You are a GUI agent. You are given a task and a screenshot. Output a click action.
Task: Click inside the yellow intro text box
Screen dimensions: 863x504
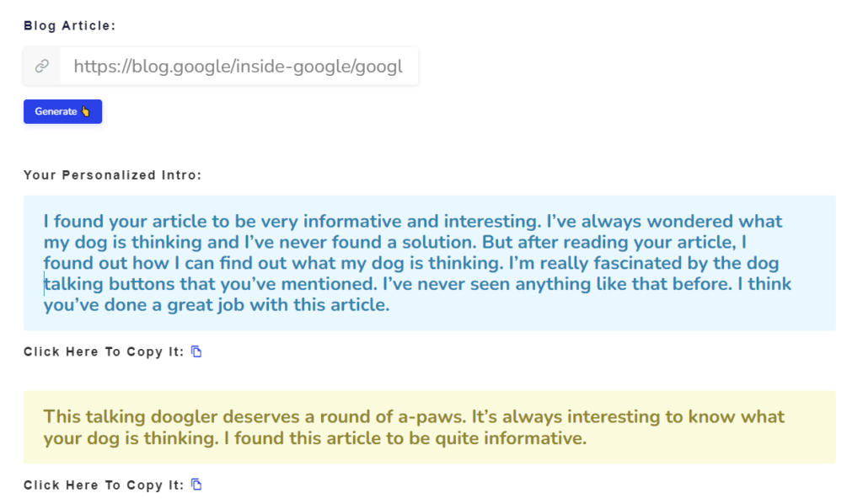pos(429,427)
